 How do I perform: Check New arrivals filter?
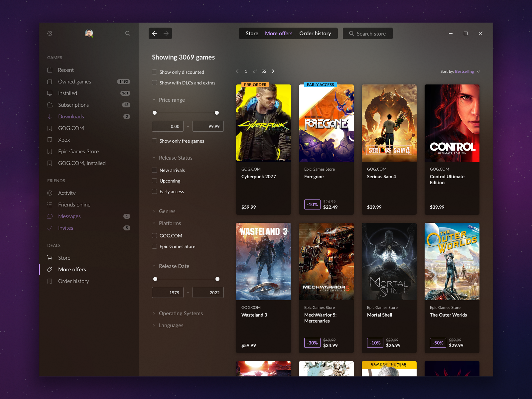pyautogui.click(x=154, y=170)
